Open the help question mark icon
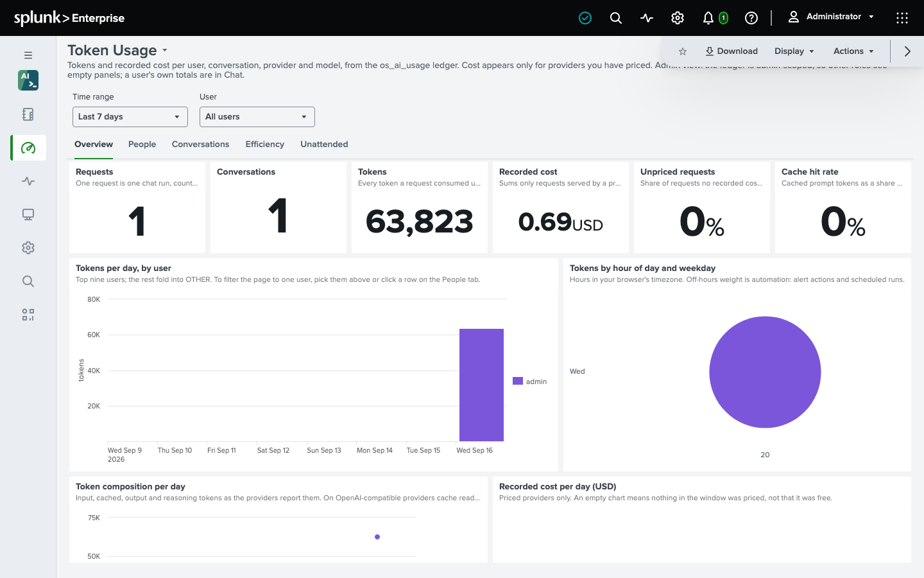Image resolution: width=924 pixels, height=578 pixels. point(751,18)
